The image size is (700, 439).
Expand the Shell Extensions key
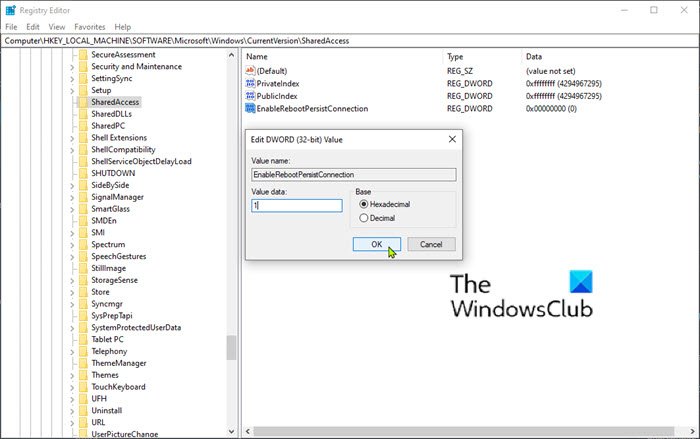click(72, 138)
